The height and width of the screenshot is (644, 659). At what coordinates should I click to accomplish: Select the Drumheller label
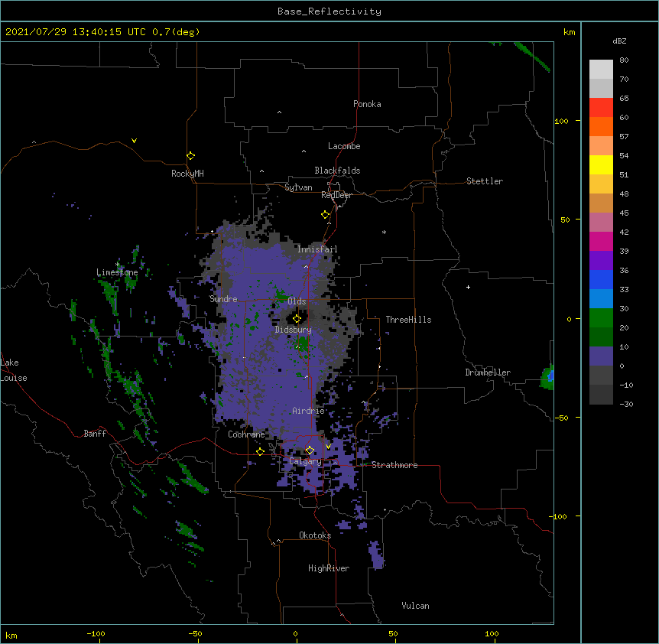(x=488, y=372)
